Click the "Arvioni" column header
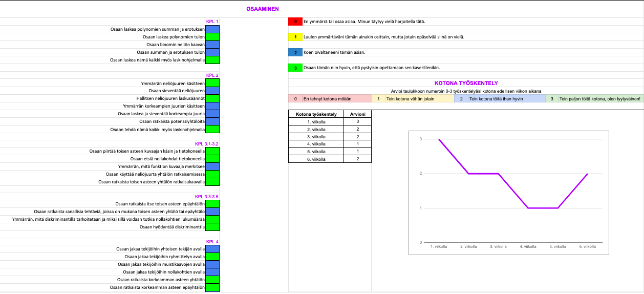Viewport: 644px width, 294px height. click(x=357, y=114)
